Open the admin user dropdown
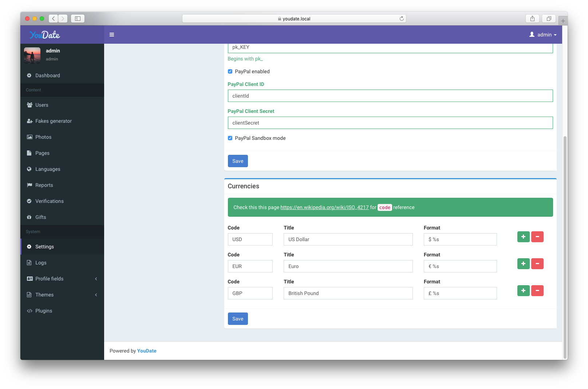The height and width of the screenshot is (389, 588). click(543, 35)
